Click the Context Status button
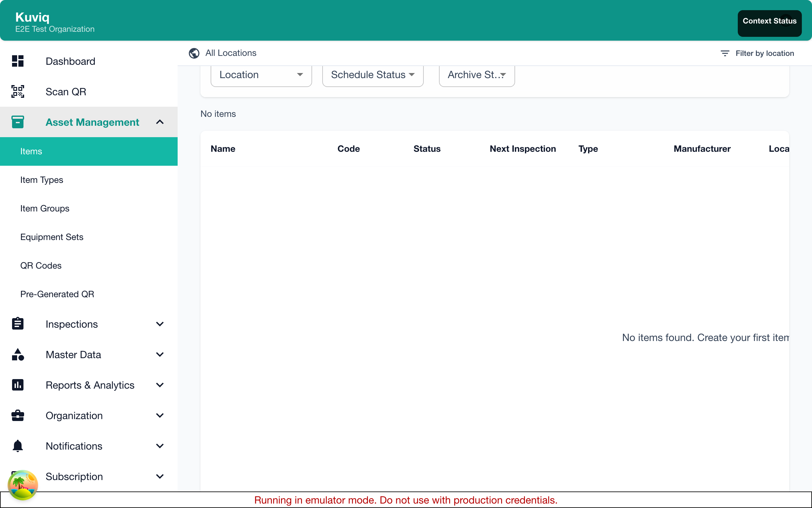Image resolution: width=812 pixels, height=508 pixels. [x=769, y=23]
